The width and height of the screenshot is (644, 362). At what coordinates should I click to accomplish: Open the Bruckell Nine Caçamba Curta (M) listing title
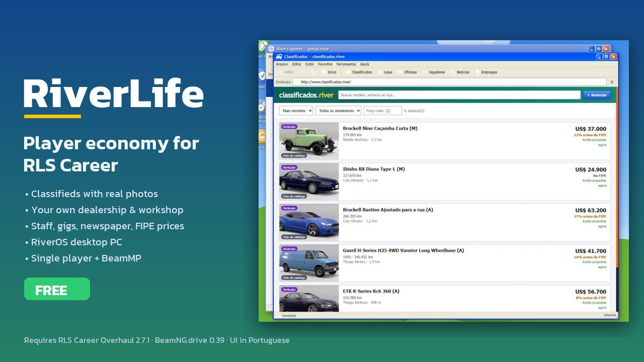(380, 129)
